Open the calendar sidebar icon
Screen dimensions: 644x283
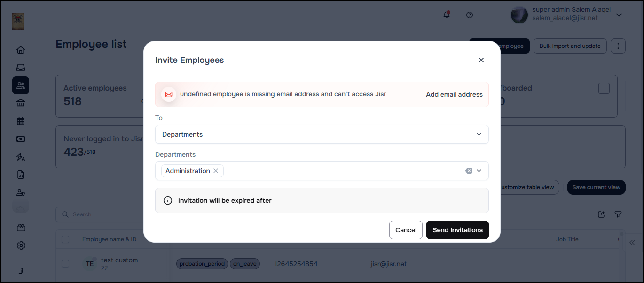click(x=21, y=121)
